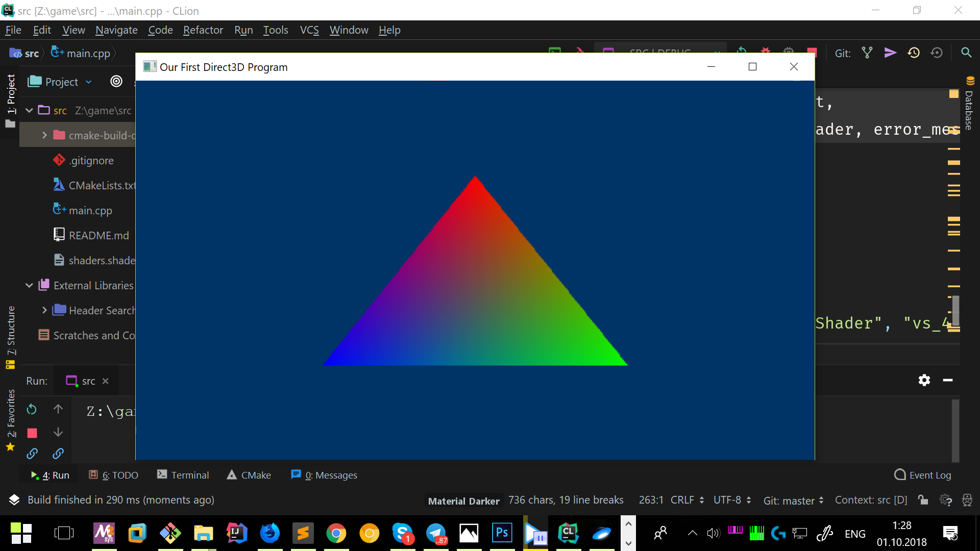
Task: Click the scroll-from-source target icon
Action: 116,81
